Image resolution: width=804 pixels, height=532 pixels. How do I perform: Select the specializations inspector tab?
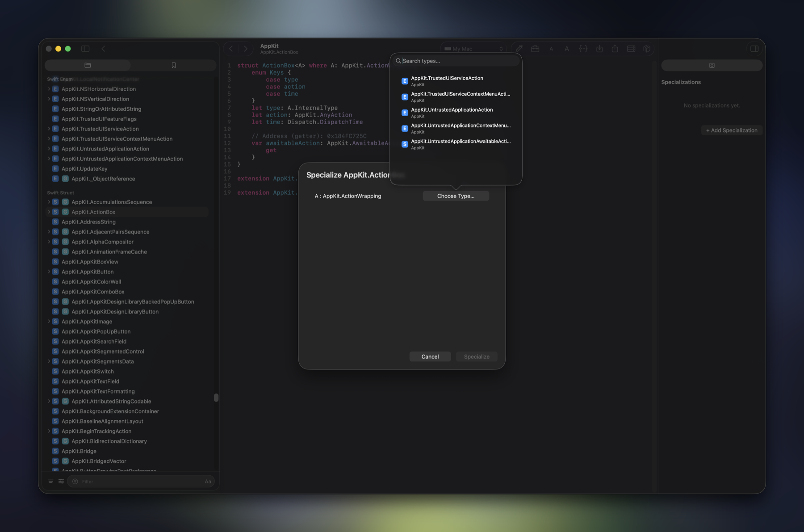coord(712,65)
